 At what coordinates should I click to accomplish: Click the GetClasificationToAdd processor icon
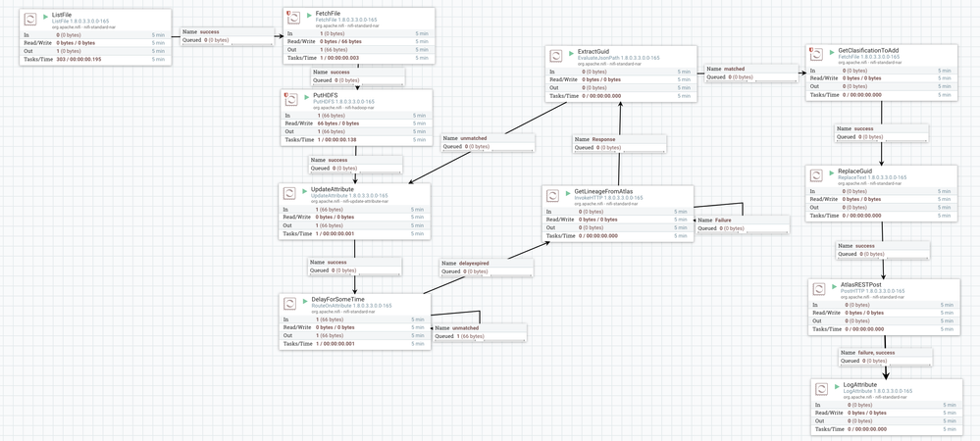point(815,54)
